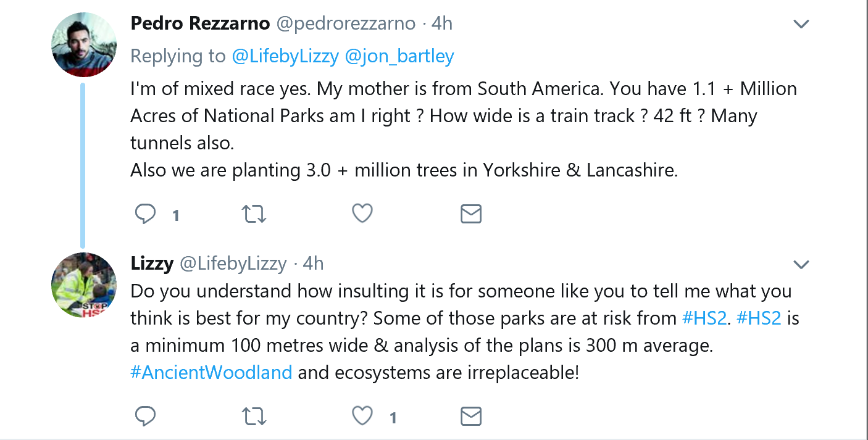Open Pedro Rezzarno's profile picture
The width and height of the screenshot is (868, 440).
84,44
